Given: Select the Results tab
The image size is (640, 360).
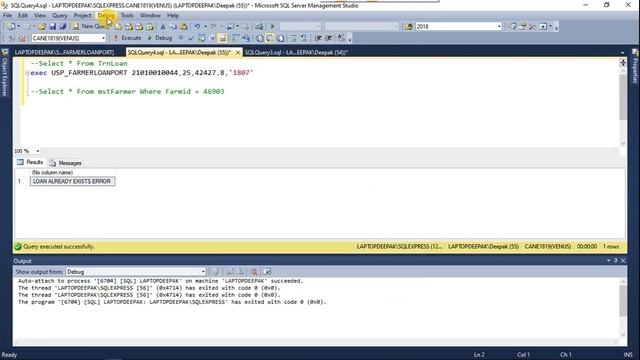Looking at the screenshot, I should coord(30,162).
